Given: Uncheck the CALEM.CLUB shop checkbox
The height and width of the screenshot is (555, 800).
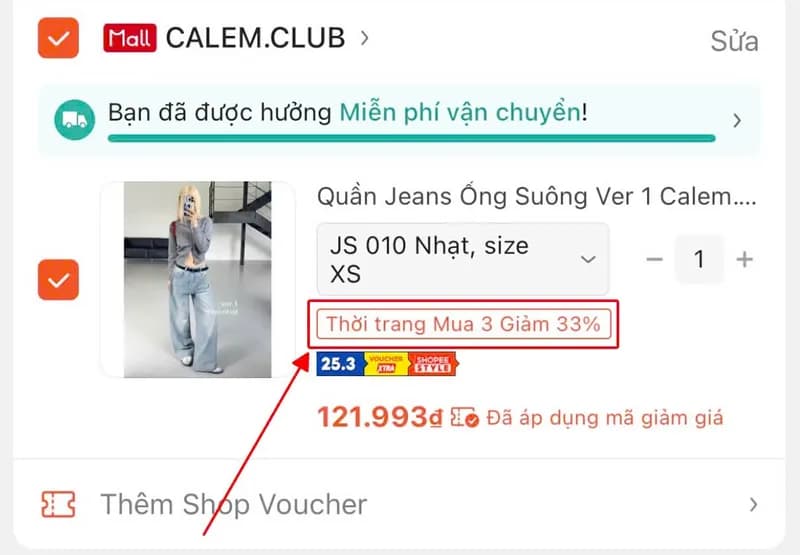Looking at the screenshot, I should (x=58, y=38).
